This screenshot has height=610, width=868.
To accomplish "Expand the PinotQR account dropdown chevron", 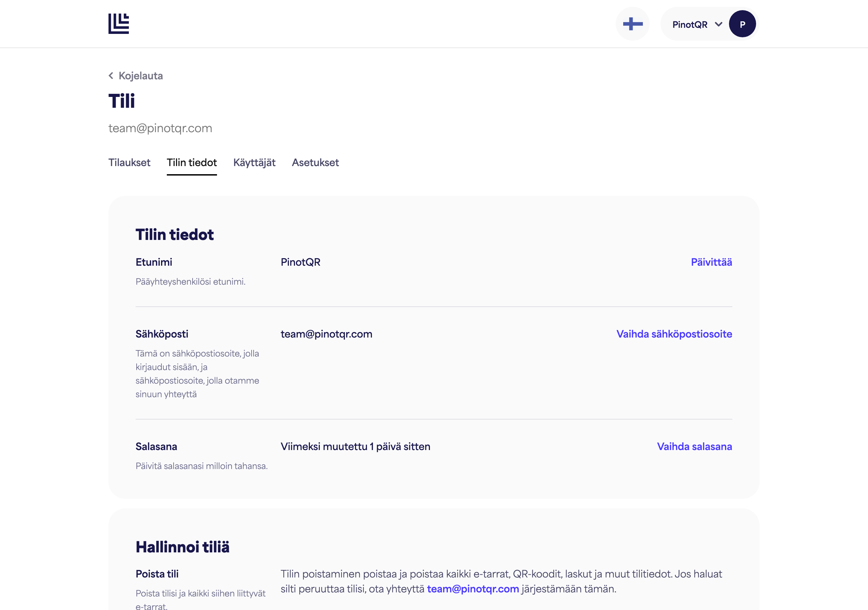I will pos(718,24).
